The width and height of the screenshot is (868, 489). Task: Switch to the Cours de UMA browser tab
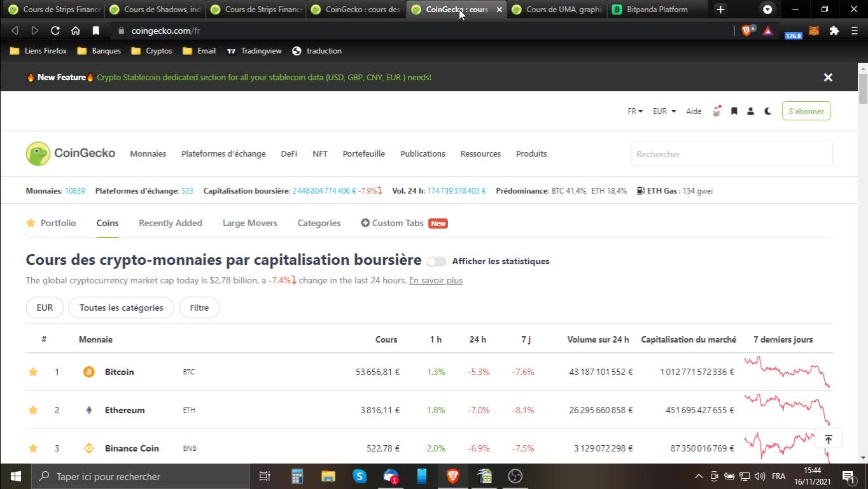tap(557, 10)
